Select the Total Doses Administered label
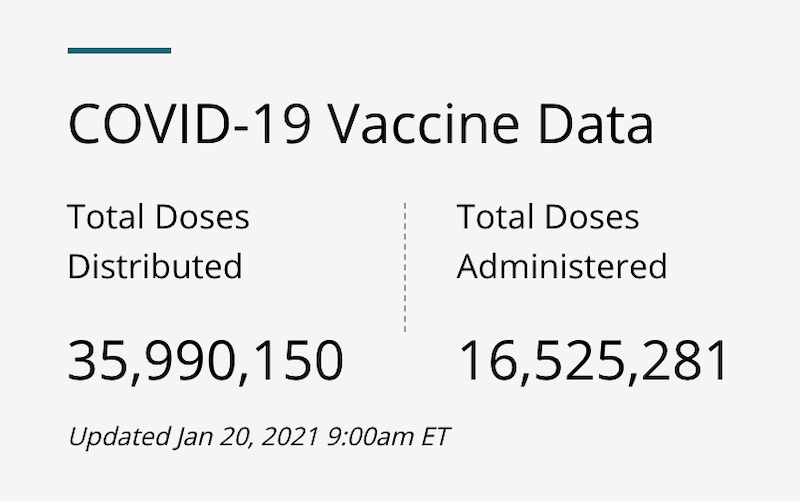This screenshot has height=501, width=800. [x=562, y=241]
